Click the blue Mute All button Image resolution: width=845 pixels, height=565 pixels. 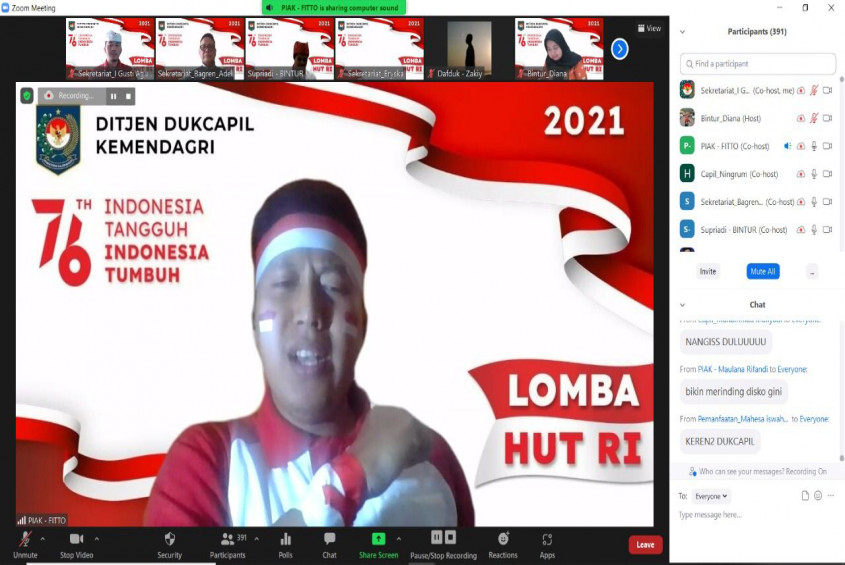pyautogui.click(x=763, y=272)
